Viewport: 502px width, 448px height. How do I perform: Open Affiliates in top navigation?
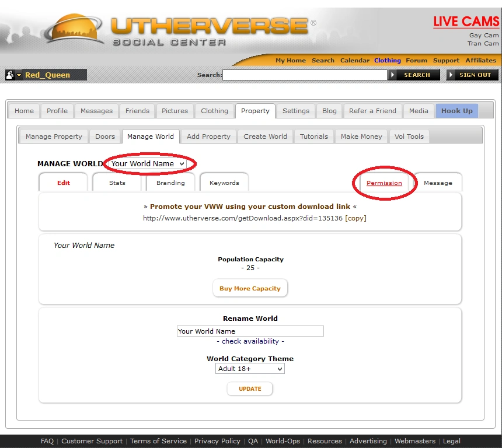point(480,60)
